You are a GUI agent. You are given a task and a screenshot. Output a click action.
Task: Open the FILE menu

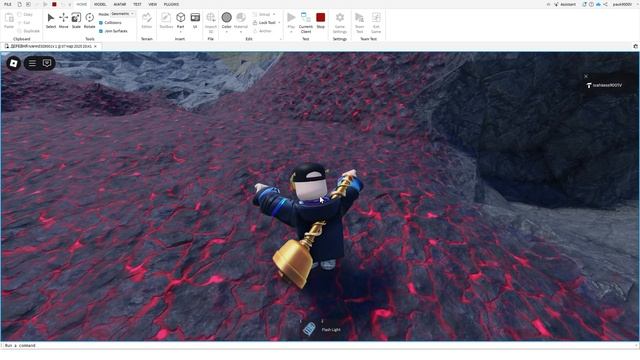pyautogui.click(x=8, y=4)
